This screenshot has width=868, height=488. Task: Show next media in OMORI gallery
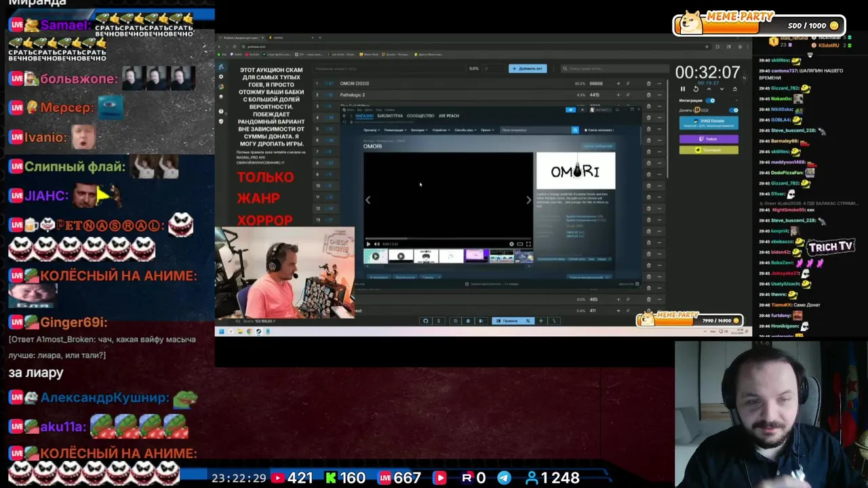coord(529,200)
